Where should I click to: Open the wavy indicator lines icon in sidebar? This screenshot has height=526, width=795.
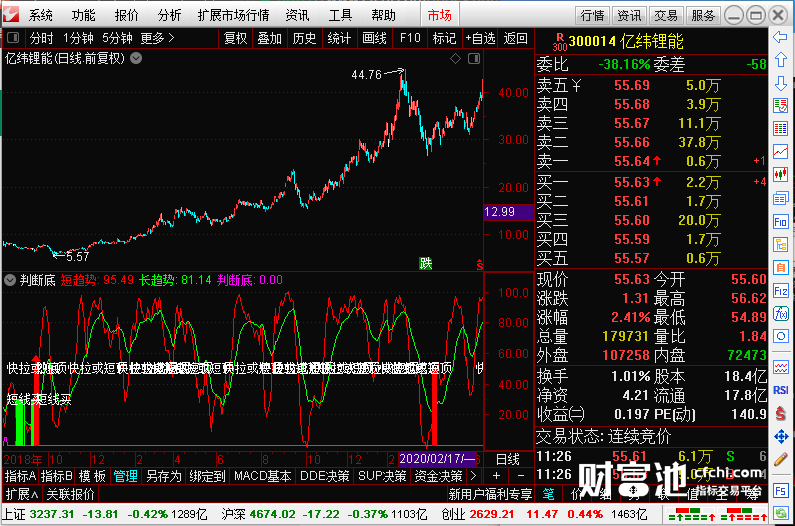tap(780, 366)
